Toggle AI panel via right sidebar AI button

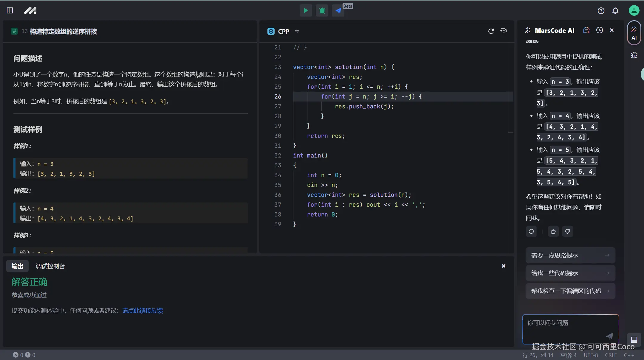(634, 33)
